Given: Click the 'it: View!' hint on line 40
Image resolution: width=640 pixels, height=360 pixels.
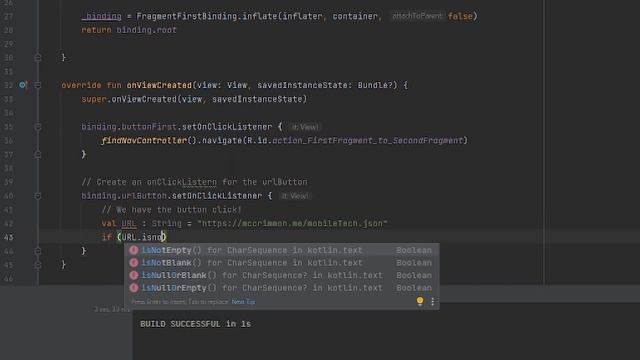Looking at the screenshot, I should point(295,196).
